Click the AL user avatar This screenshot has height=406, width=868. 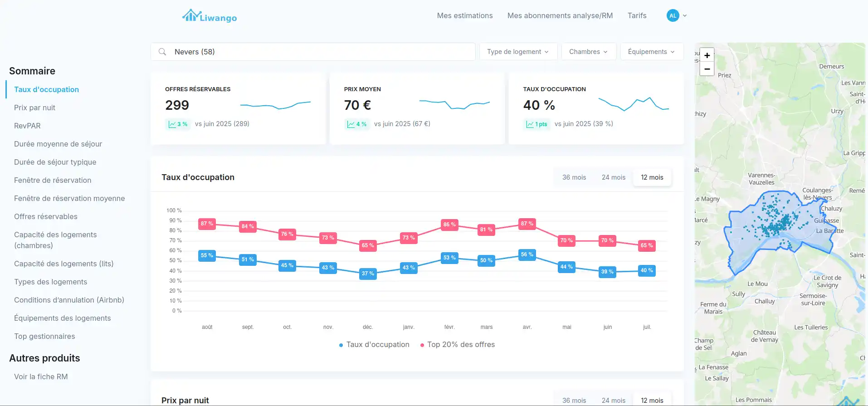click(673, 15)
